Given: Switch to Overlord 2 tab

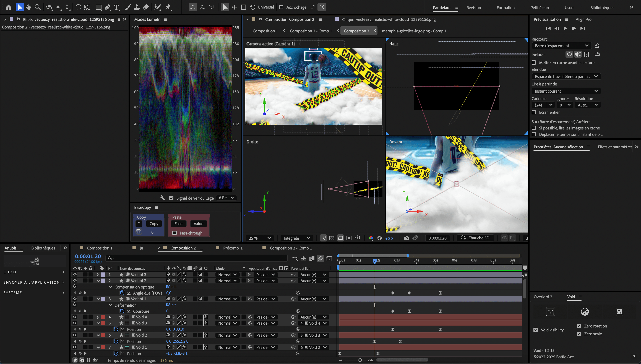Looking at the screenshot, I should pos(543,297).
